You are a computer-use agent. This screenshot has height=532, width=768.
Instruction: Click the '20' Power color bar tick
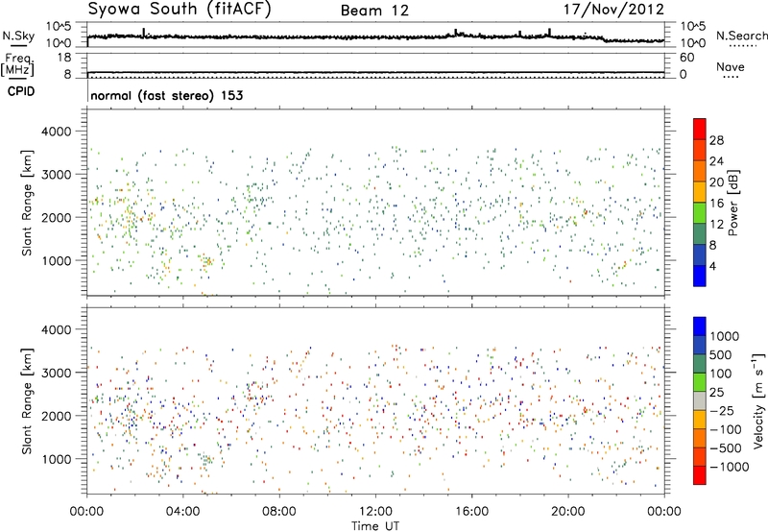pyautogui.click(x=716, y=182)
